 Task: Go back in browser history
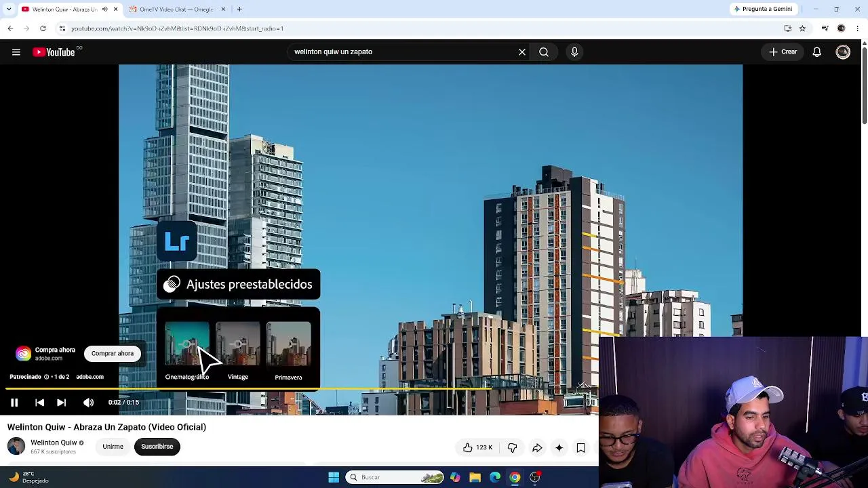[x=10, y=28]
